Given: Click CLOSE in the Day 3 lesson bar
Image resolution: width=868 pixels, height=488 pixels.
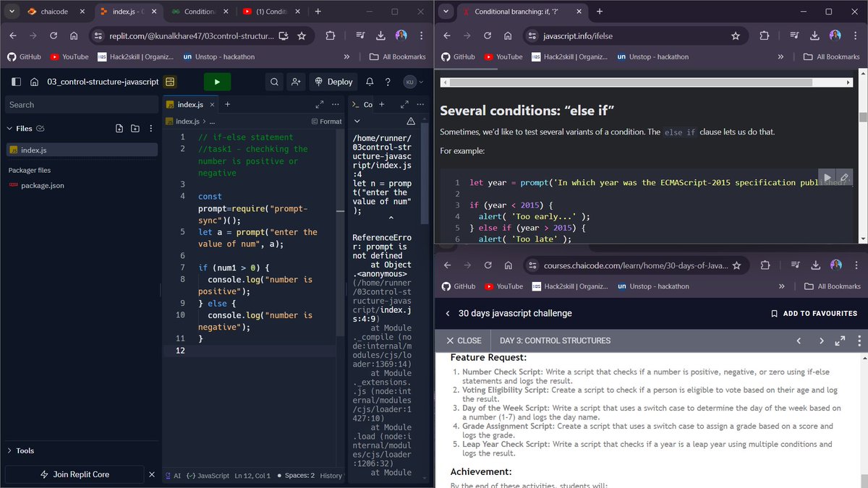Looking at the screenshot, I should click(463, 341).
